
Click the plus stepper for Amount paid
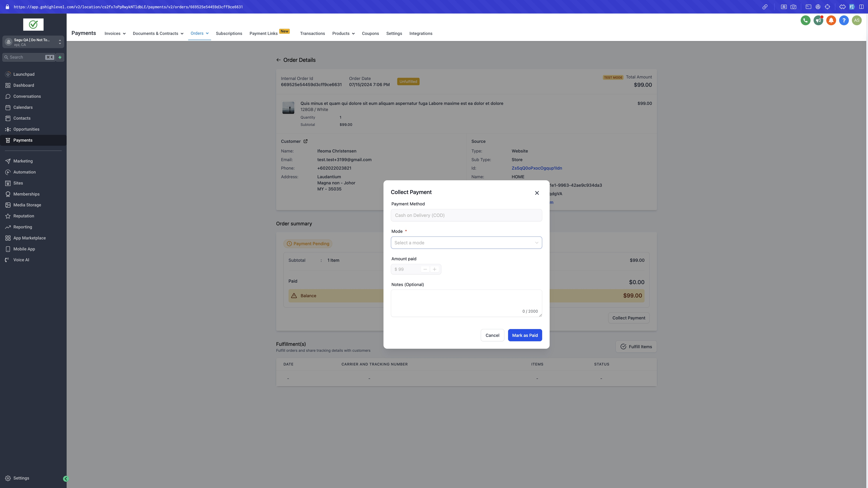click(434, 269)
